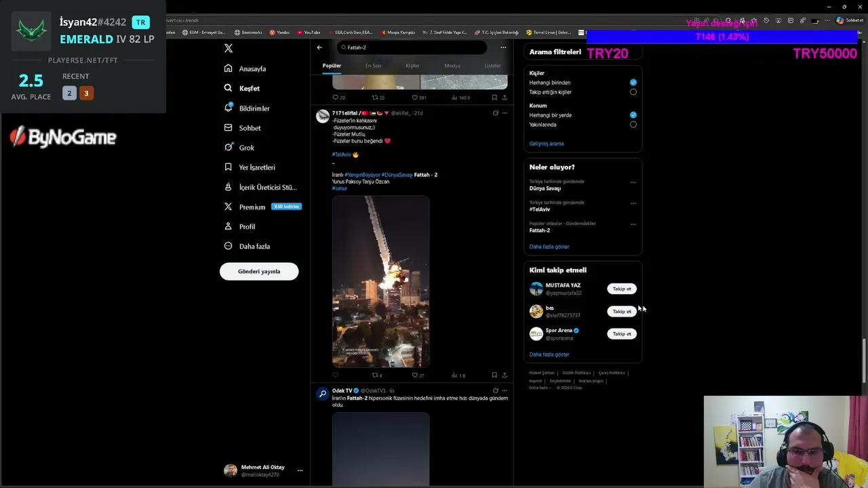Open the Daha fazla menu

tap(247, 246)
